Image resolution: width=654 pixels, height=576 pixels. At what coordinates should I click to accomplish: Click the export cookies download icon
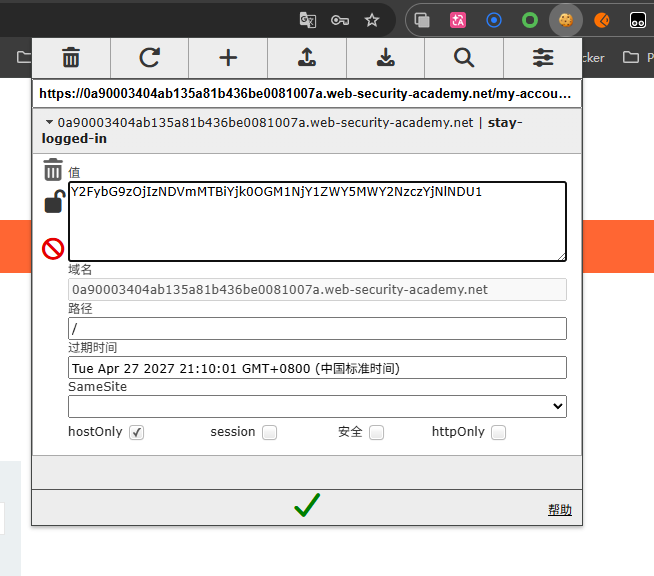pyautogui.click(x=386, y=58)
